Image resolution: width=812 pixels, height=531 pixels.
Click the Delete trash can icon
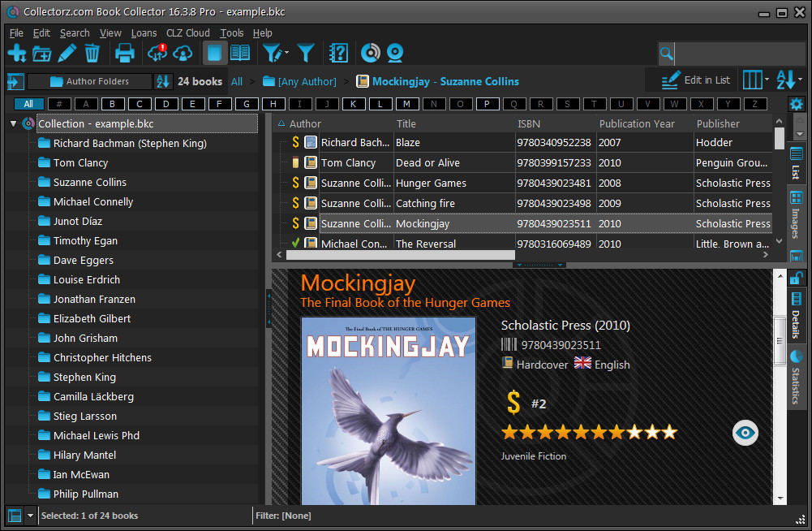click(x=92, y=53)
